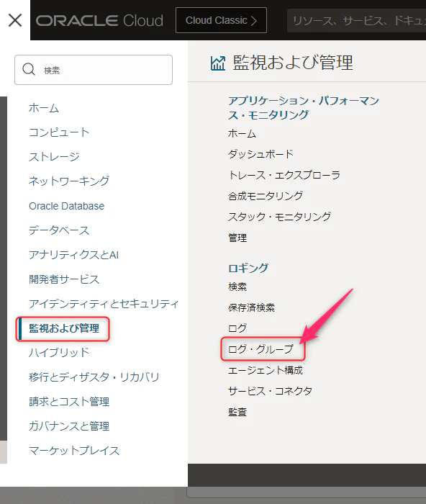Open エージェント構成 link
The width and height of the screenshot is (426, 504).
(x=266, y=370)
